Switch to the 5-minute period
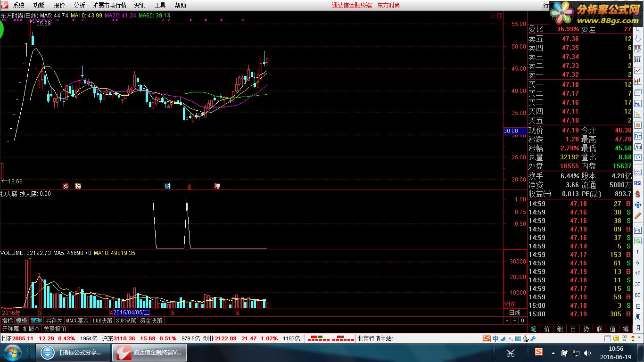Screen dimensions: 644x362 (x=637, y=263)
